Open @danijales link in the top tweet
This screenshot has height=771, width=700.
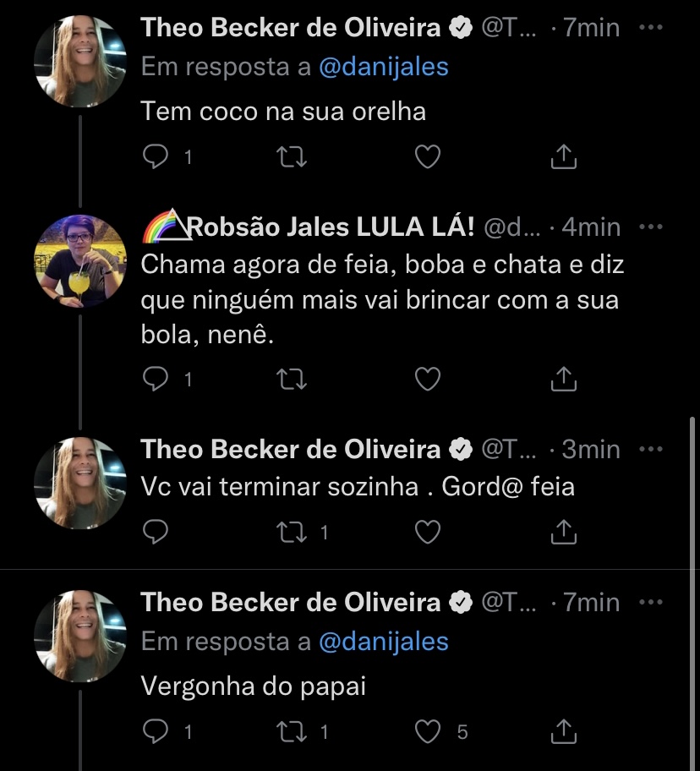[383, 67]
